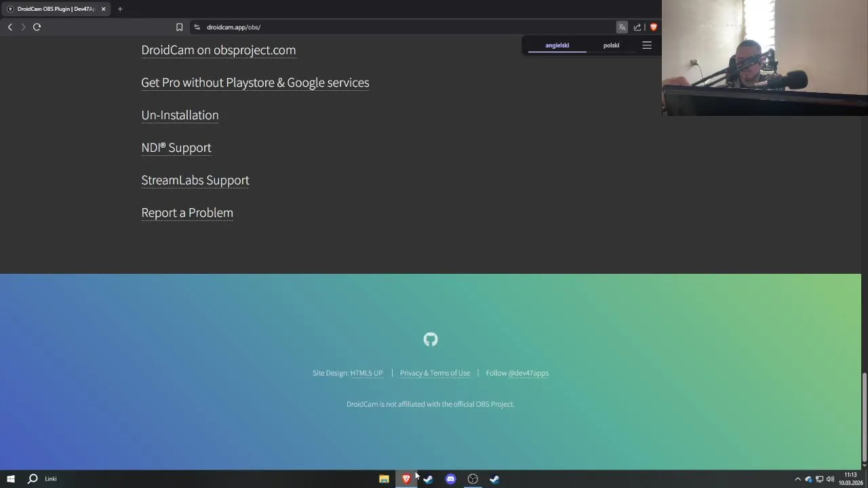Switch translation to polski tab

[611, 45]
